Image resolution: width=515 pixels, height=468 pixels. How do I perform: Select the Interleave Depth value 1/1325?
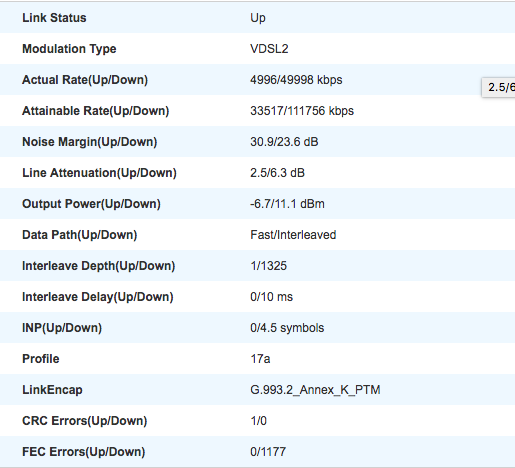(268, 266)
